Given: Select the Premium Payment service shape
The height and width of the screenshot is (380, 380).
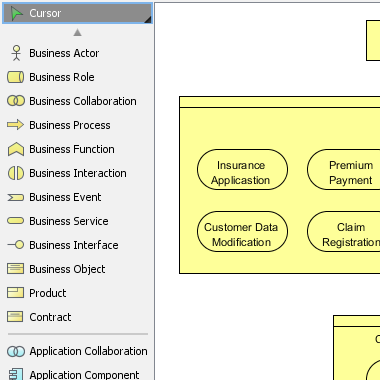Looking at the screenshot, I should tap(344, 170).
